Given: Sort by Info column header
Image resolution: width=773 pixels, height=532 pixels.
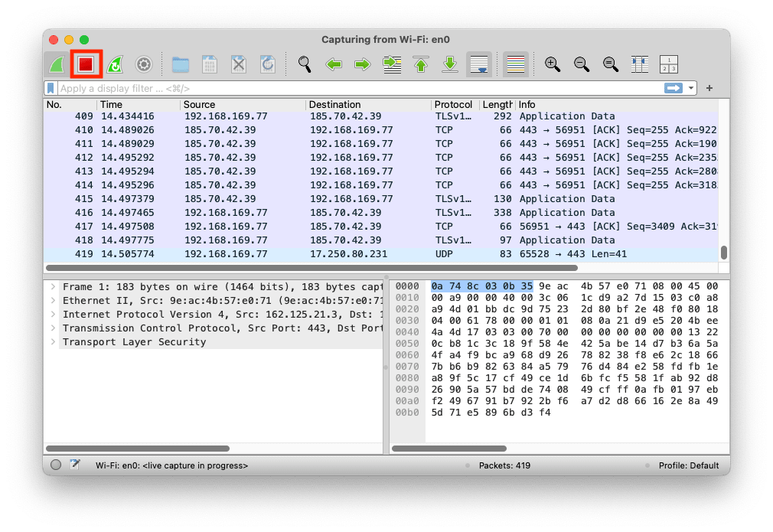Looking at the screenshot, I should click(x=616, y=105).
